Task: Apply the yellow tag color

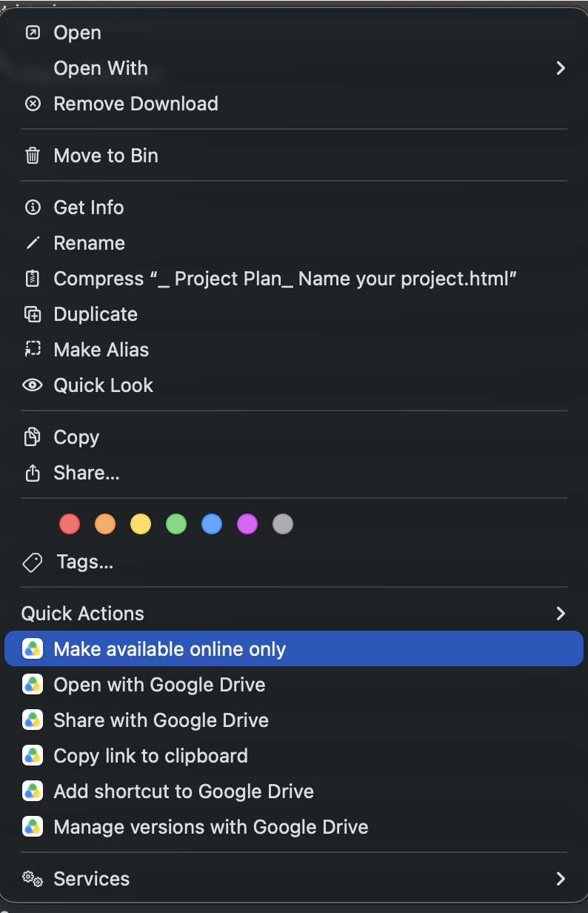Action: click(x=141, y=525)
